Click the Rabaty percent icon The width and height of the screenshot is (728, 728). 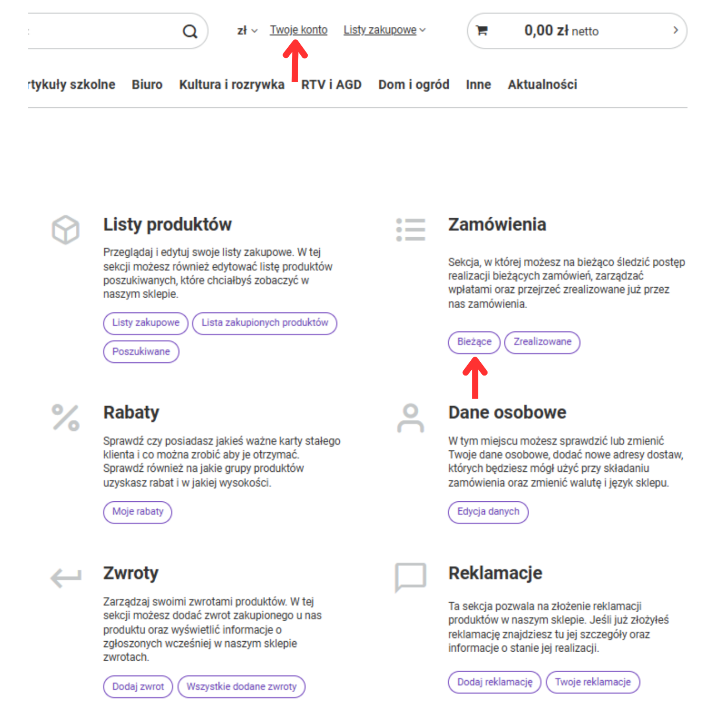(x=66, y=418)
